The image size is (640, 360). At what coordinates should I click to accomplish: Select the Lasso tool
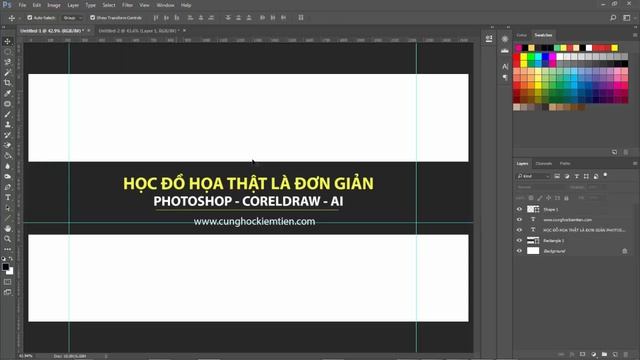[x=7, y=62]
